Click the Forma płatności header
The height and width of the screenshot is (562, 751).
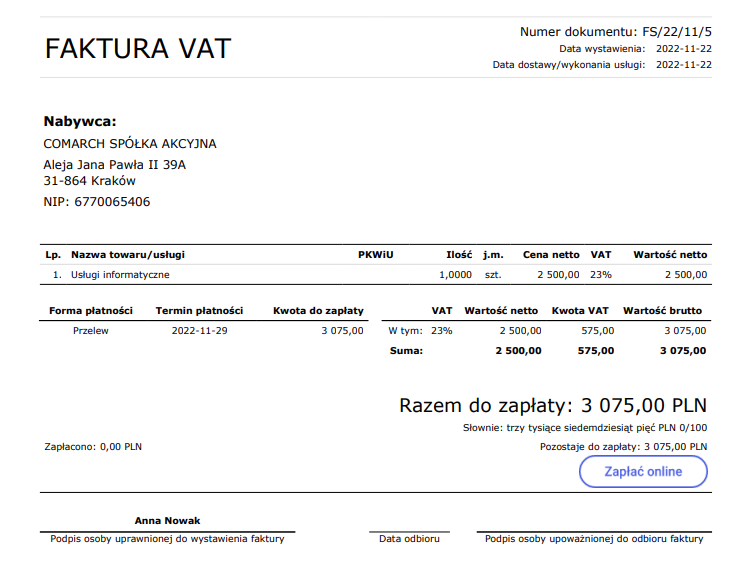(x=91, y=311)
